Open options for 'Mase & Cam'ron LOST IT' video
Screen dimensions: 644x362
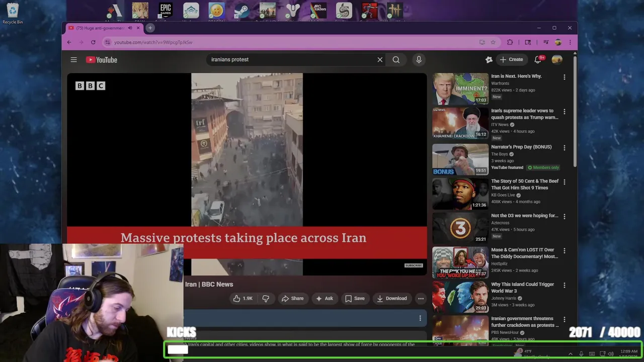pos(564,250)
